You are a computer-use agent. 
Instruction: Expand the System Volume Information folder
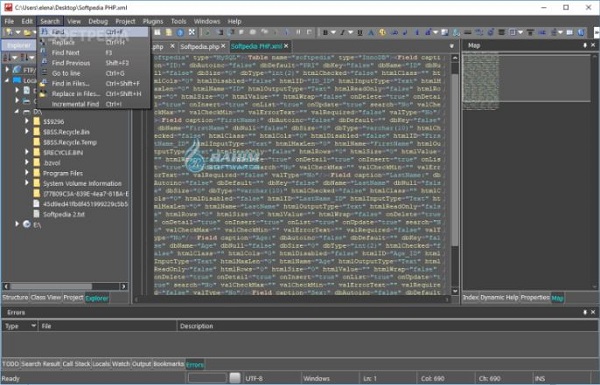click(27, 183)
